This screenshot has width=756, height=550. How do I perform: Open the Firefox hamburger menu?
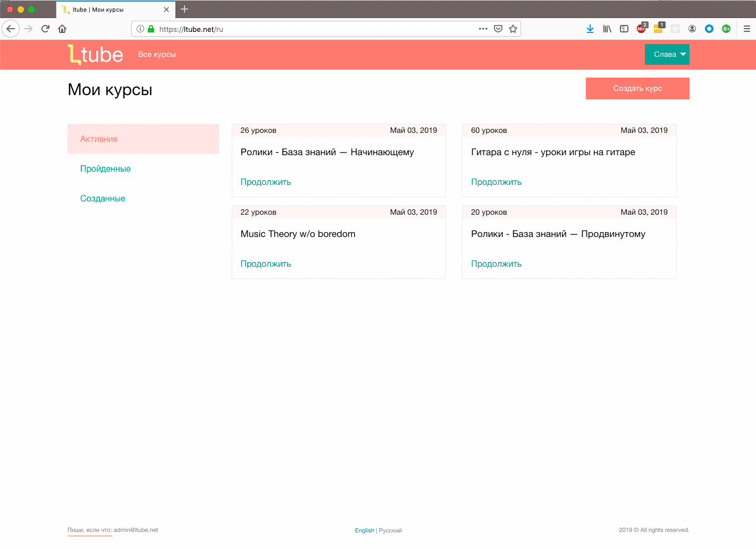pos(747,29)
